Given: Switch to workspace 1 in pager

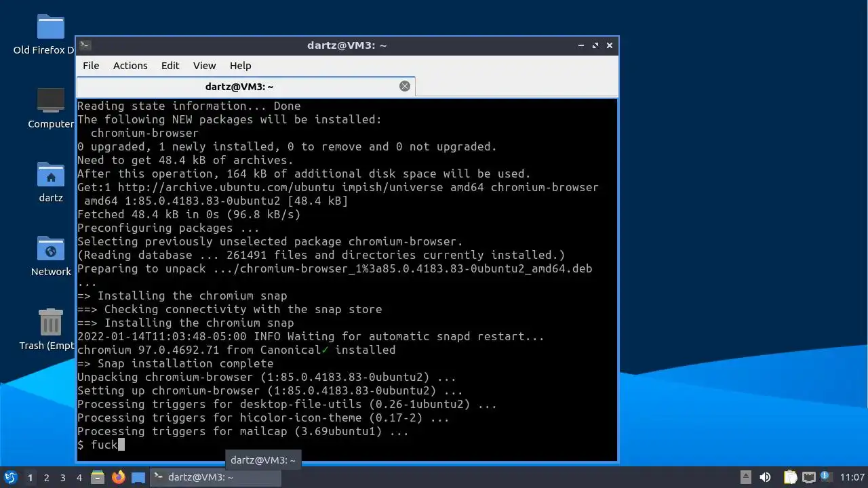Looking at the screenshot, I should [30, 478].
